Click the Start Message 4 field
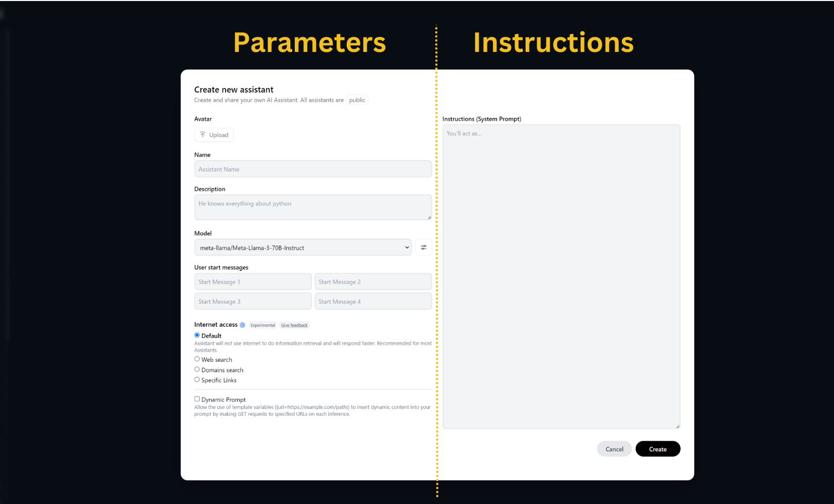This screenshot has width=834, height=504. tap(373, 301)
